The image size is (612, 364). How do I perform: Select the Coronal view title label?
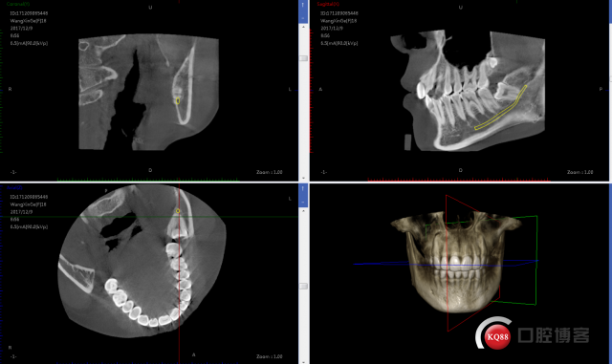18,4
